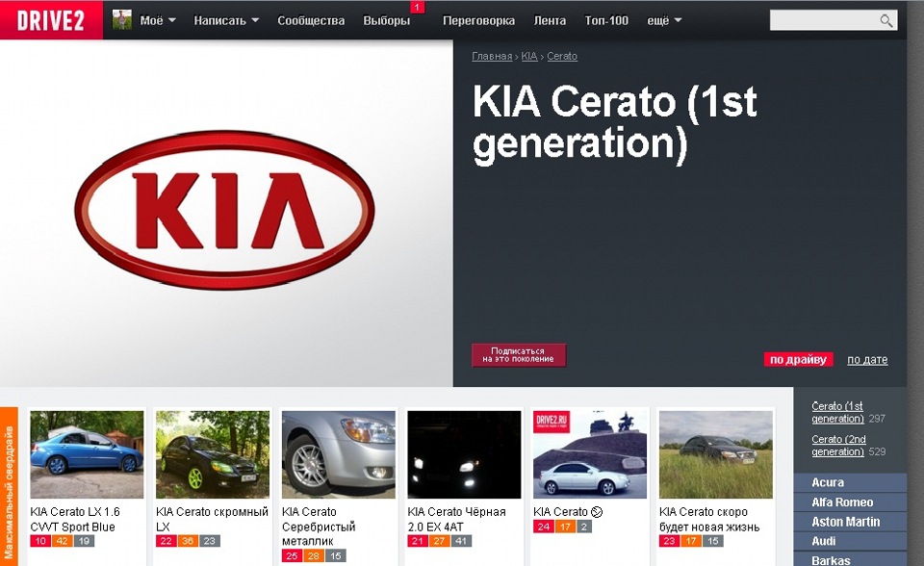The width and height of the screenshot is (924, 566).
Task: Select the по драйву sorting tab
Action: click(799, 359)
